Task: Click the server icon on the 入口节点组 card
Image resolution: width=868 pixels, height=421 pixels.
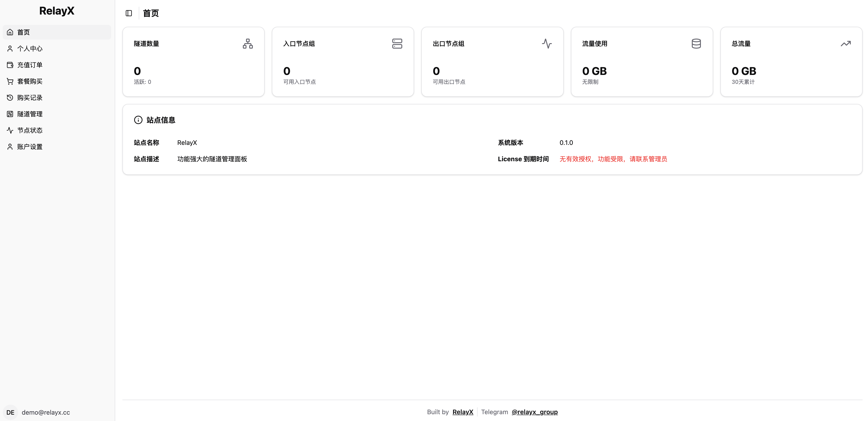Action: tap(397, 44)
